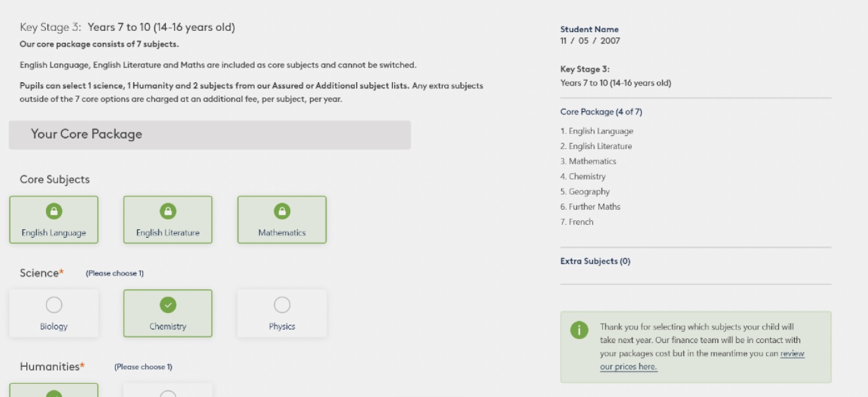Click the Student Name label
This screenshot has height=397, width=868.
(x=589, y=30)
